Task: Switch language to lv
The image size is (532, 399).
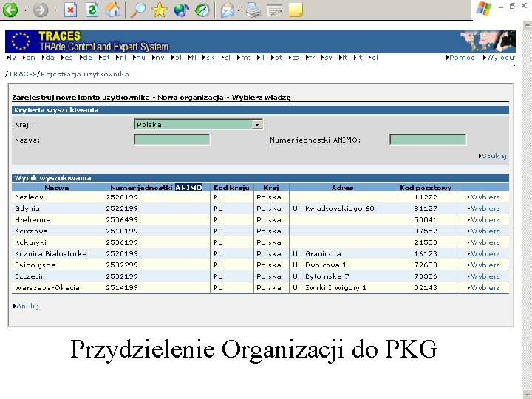Action: click(11, 58)
